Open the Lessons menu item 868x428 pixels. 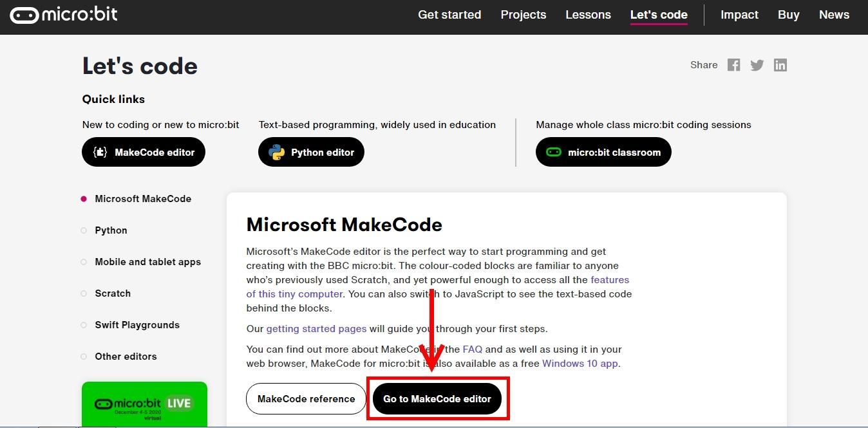pos(588,14)
